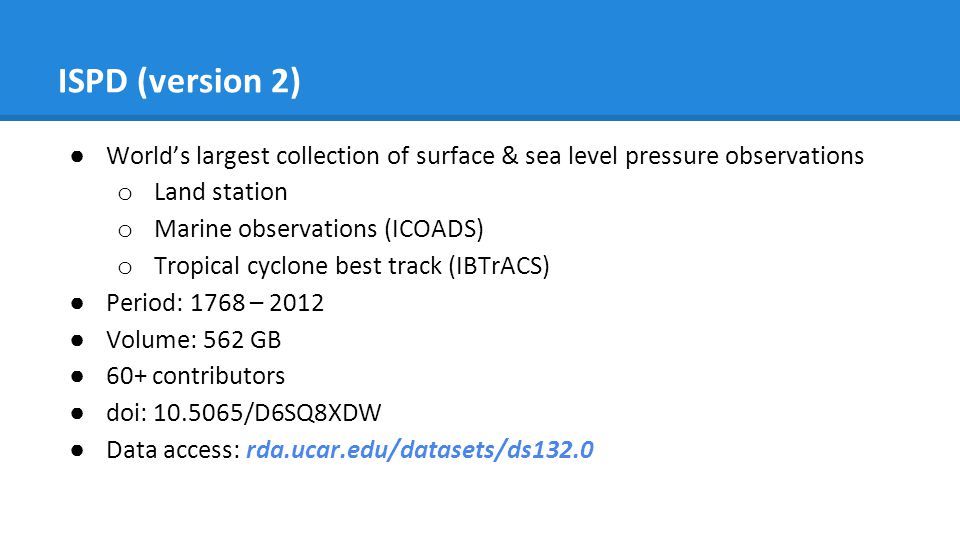This screenshot has height=540, width=960.
Task: Select Tropical cyclone best track (IBTrACS) line
Action: pyautogui.click(x=351, y=266)
